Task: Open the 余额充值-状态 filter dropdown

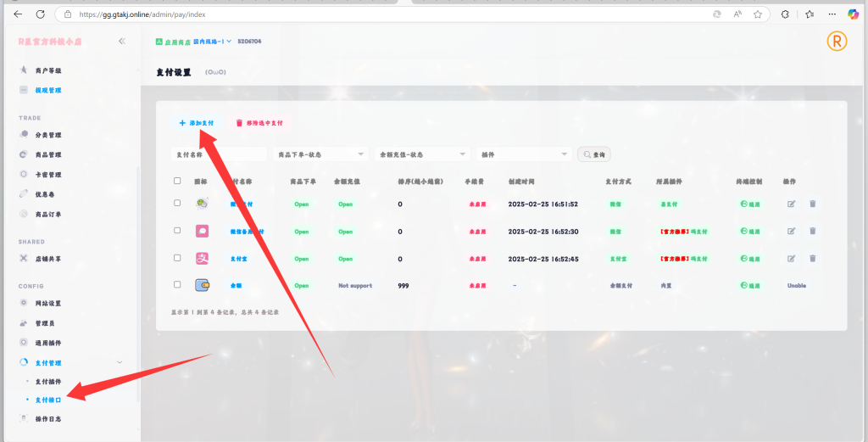Action: pos(422,154)
